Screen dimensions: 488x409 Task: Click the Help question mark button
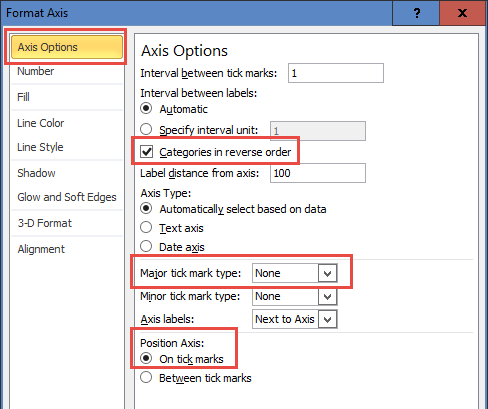click(x=416, y=13)
